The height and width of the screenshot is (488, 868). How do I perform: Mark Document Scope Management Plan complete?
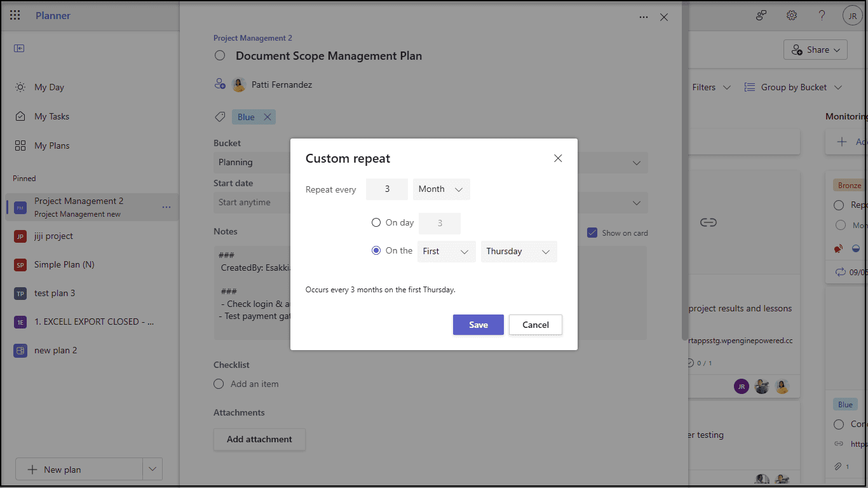click(220, 55)
